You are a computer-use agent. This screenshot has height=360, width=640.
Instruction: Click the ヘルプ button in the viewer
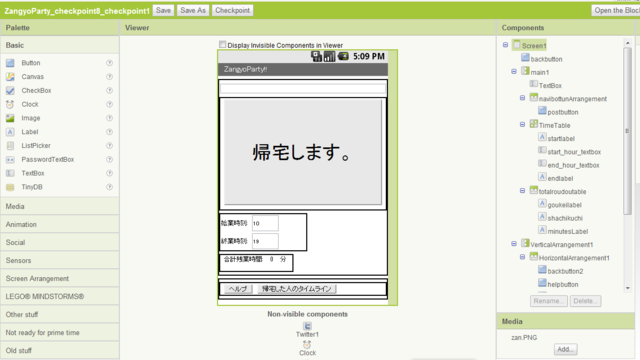(238, 289)
